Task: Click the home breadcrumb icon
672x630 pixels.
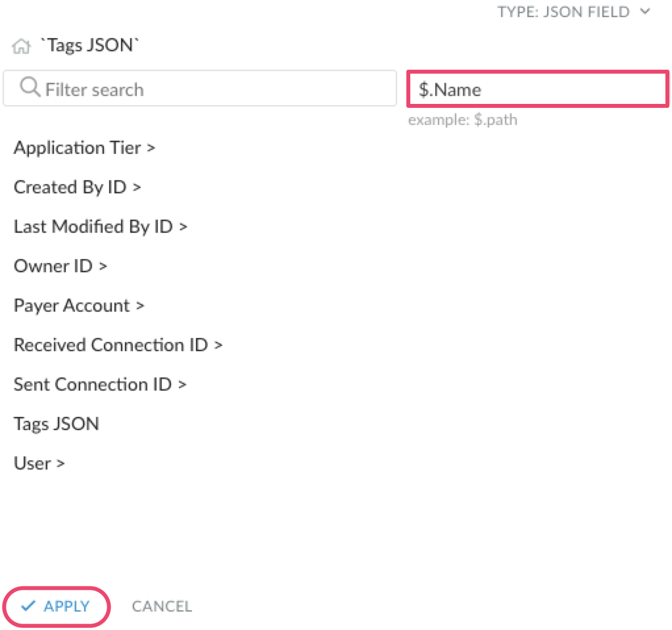Action: 22,46
